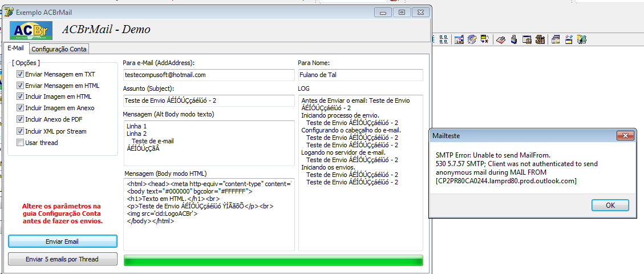Switch to the E-Mail tab
Image resolution: width=644 pixels, height=274 pixels.
[16, 48]
